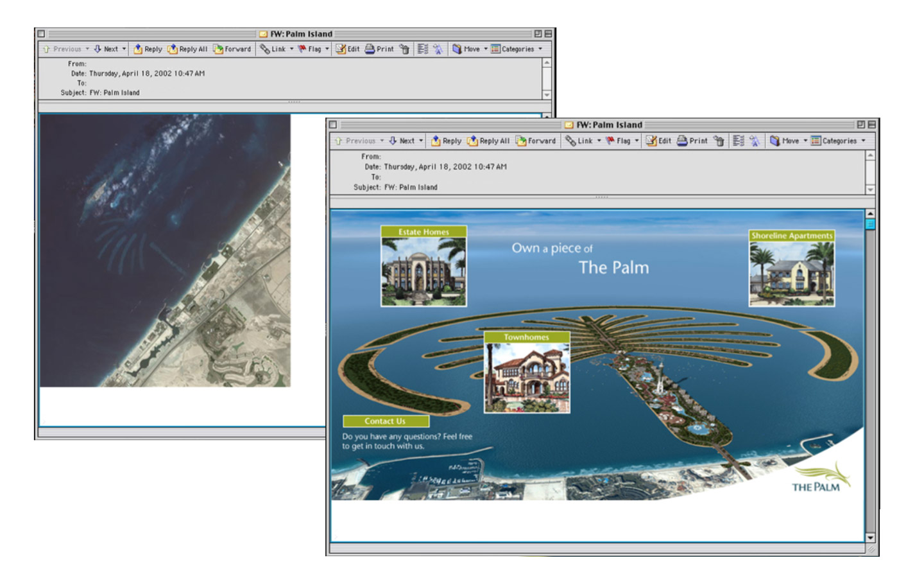Go to the Next message in the back window
The width and height of the screenshot is (924, 578).
tap(106, 49)
